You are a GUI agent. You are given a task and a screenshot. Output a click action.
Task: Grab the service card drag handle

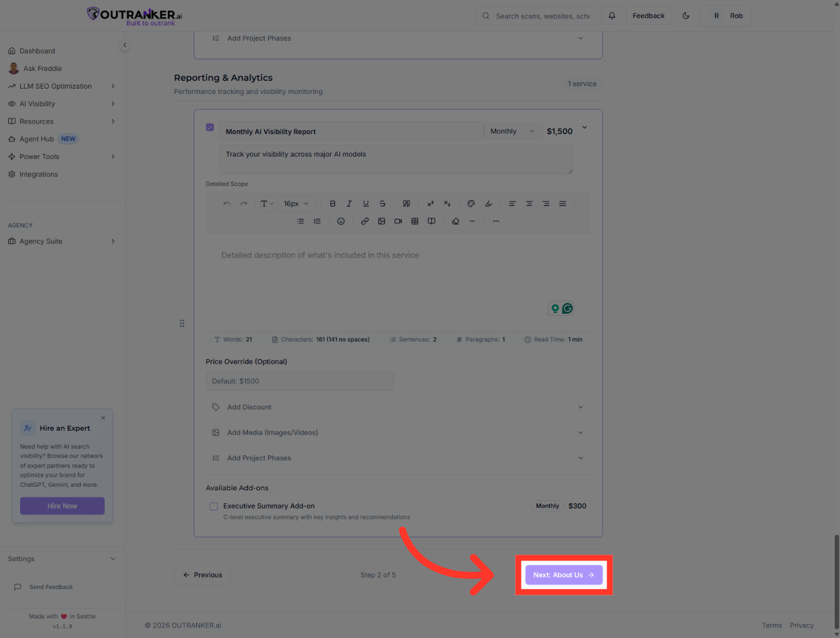pyautogui.click(x=182, y=324)
